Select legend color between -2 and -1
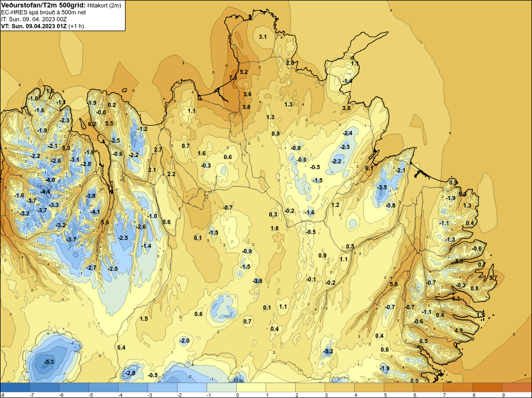 tap(192, 387)
